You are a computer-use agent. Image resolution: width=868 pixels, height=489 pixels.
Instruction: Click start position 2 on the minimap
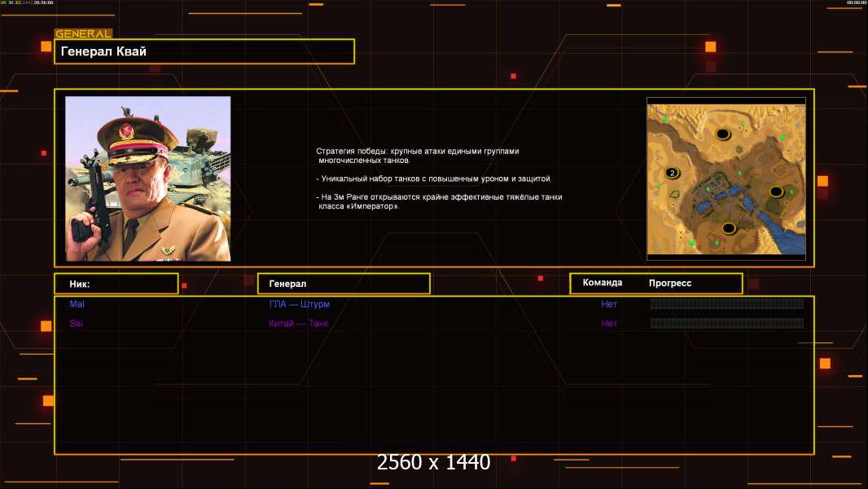672,173
